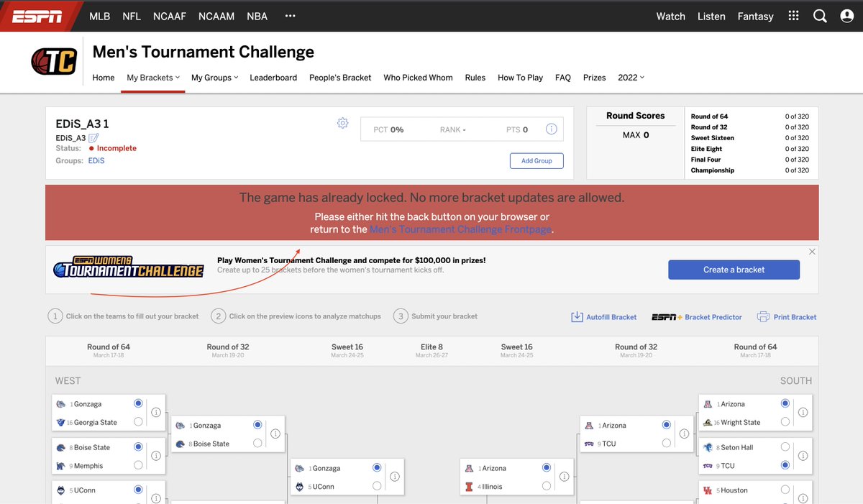
Task: Show scoring info icon beside PTS
Action: pos(551,129)
